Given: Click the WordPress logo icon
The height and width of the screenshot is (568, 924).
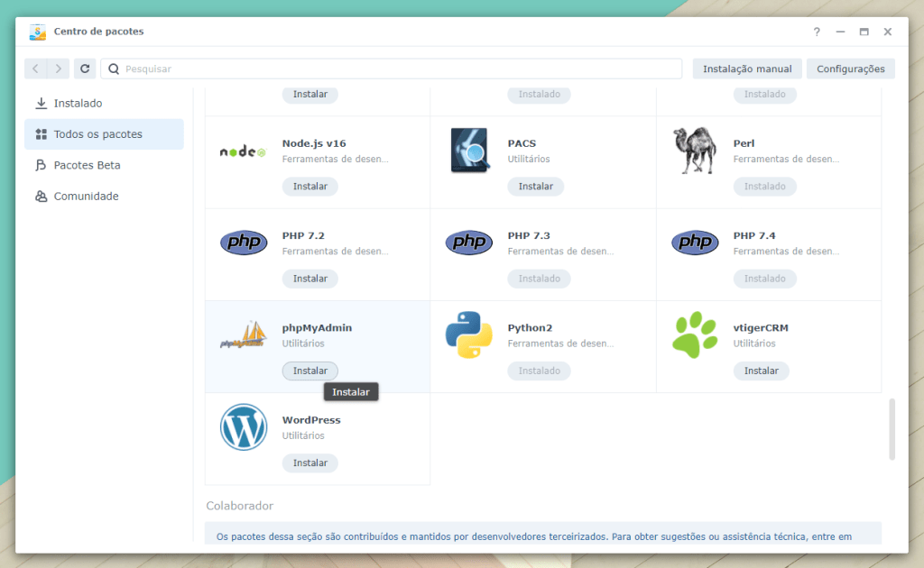Looking at the screenshot, I should [244, 427].
